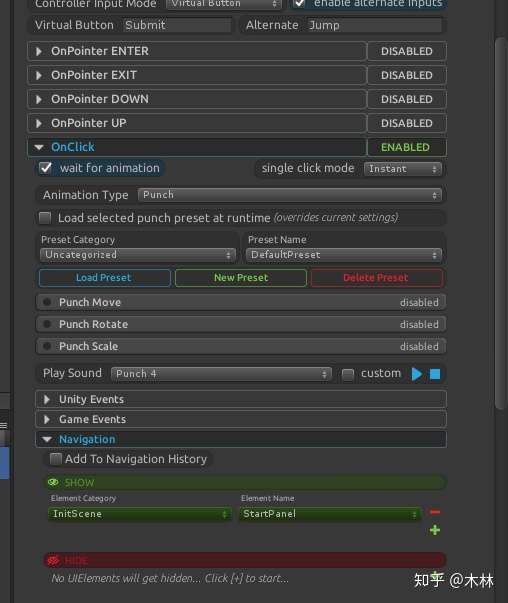Remove StartPanel entry with red minus icon
The image size is (508, 603).
[x=435, y=512]
